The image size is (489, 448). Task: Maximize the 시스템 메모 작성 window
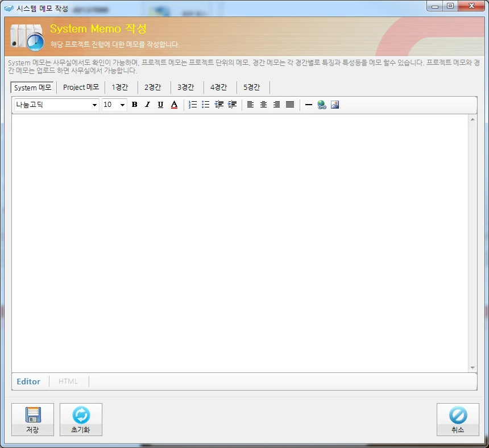pos(450,6)
